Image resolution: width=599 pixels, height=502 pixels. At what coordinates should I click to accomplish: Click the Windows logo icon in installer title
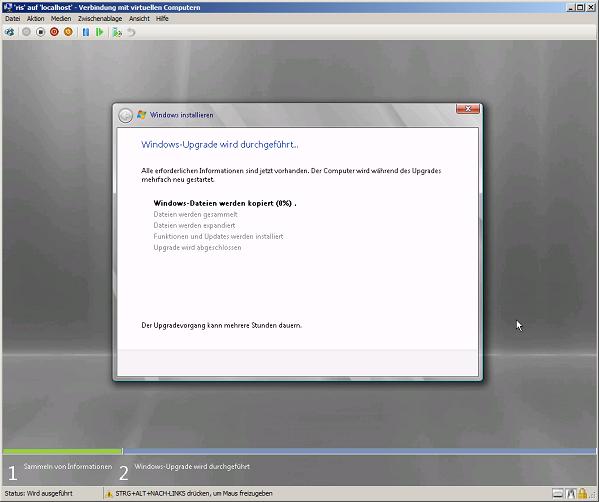(141, 115)
